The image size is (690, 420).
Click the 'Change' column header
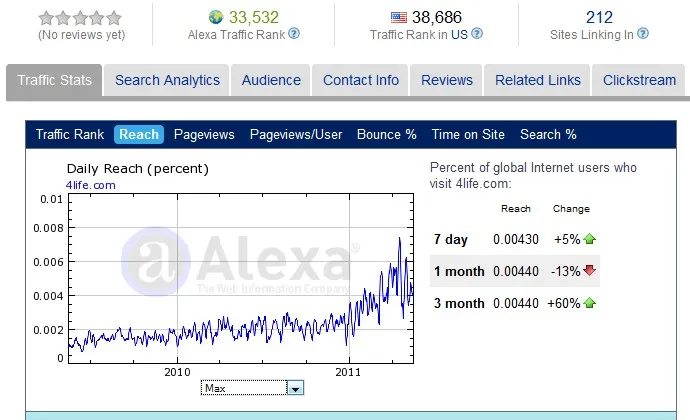pyautogui.click(x=571, y=209)
